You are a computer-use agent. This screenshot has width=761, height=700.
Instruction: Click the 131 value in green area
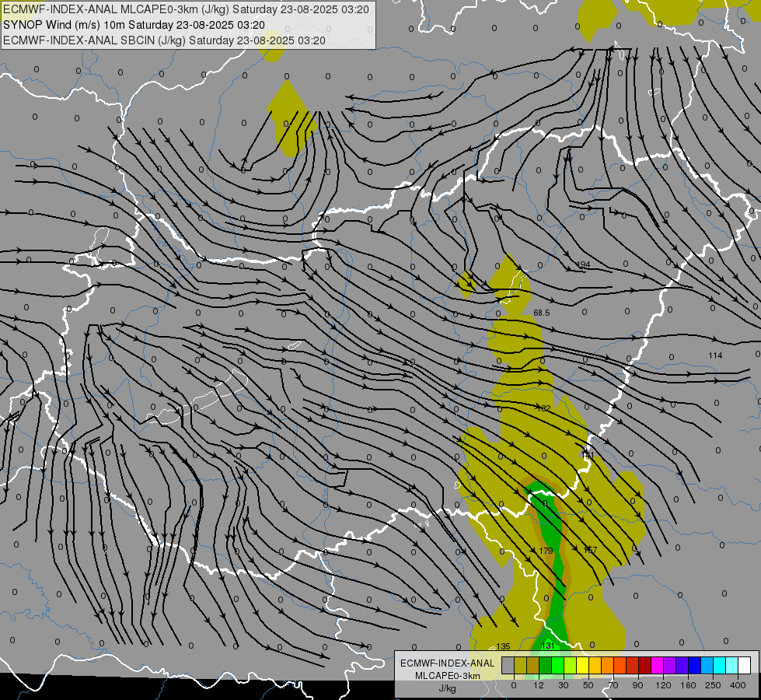tap(547, 646)
